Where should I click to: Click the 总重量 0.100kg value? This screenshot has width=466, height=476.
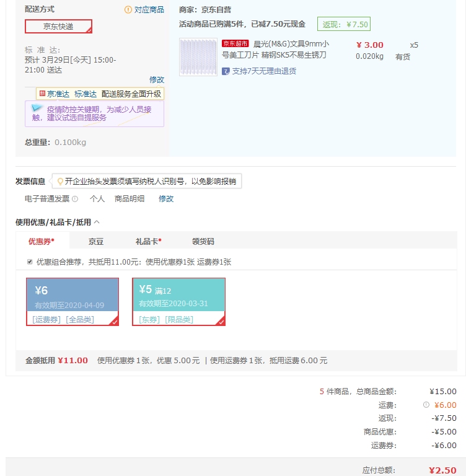(x=70, y=143)
